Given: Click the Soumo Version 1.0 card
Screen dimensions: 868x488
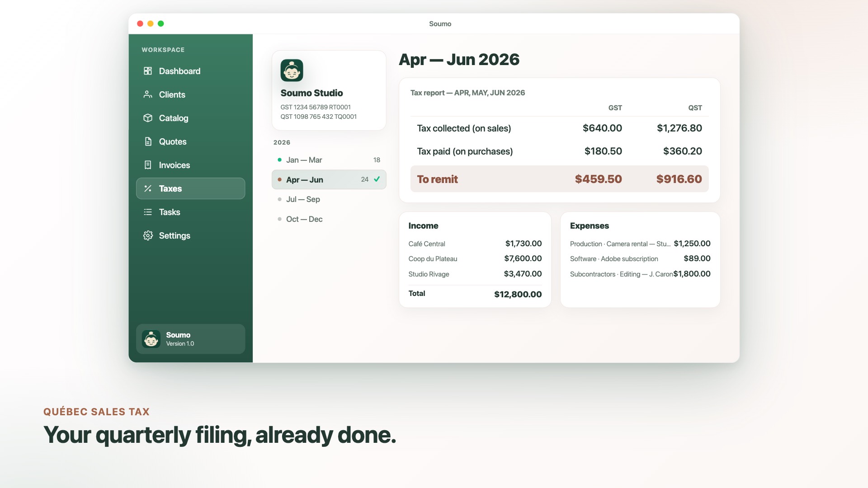Looking at the screenshot, I should (190, 339).
